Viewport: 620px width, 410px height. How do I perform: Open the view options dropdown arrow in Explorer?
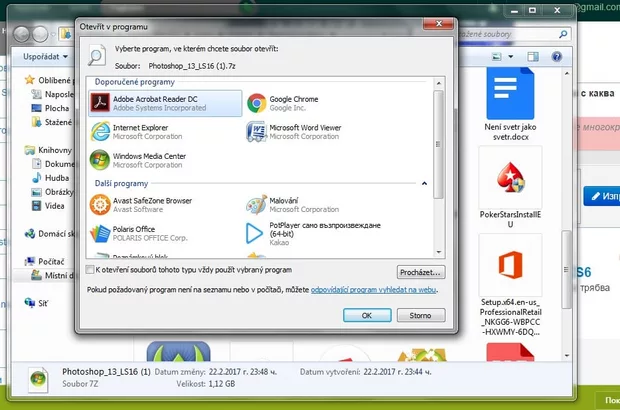click(x=510, y=57)
